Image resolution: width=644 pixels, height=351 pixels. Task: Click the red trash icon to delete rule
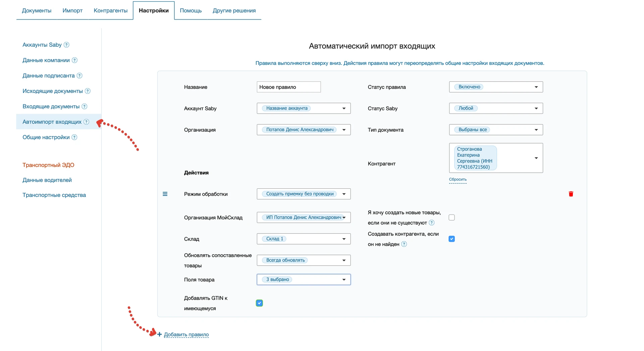571,194
